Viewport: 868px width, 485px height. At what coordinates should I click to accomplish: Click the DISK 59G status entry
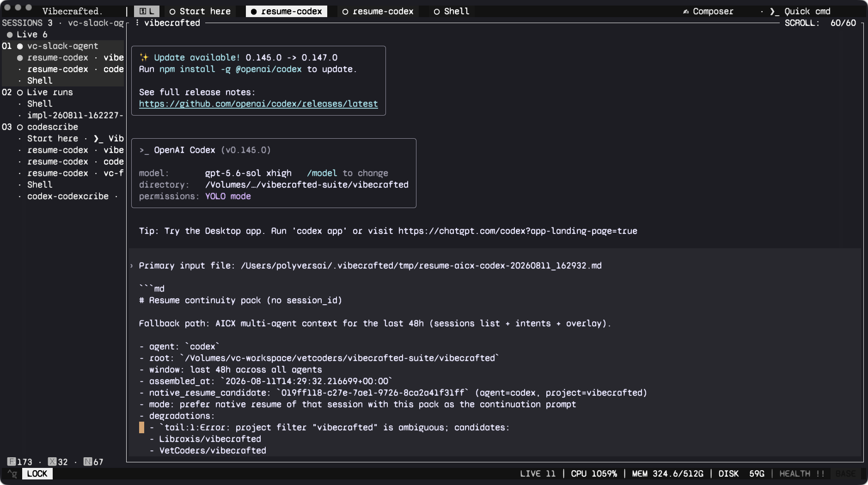point(741,474)
